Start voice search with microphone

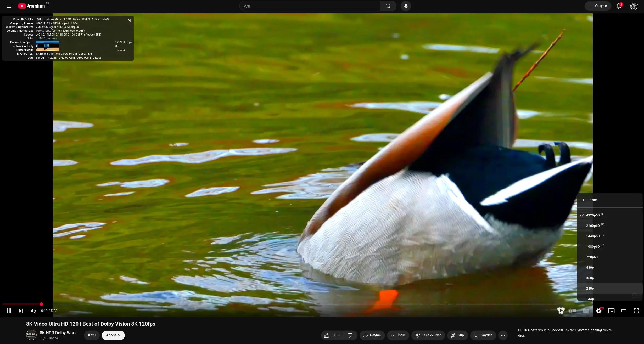coord(406,6)
